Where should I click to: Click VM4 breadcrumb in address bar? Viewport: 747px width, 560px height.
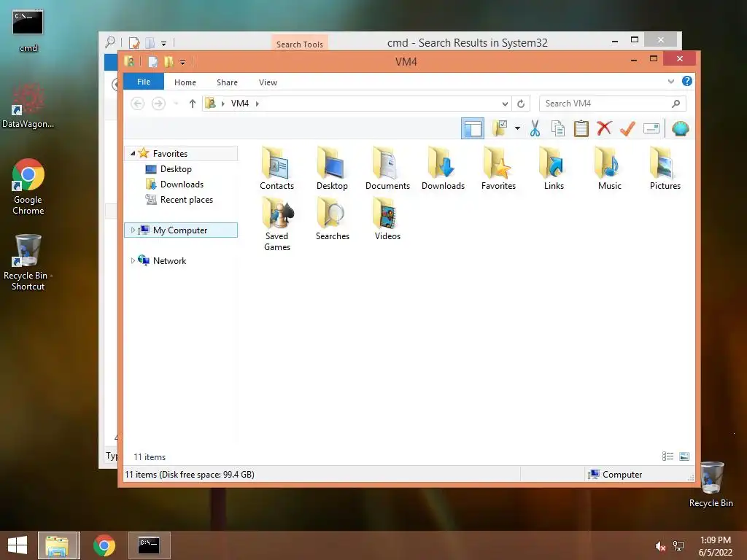pos(239,104)
